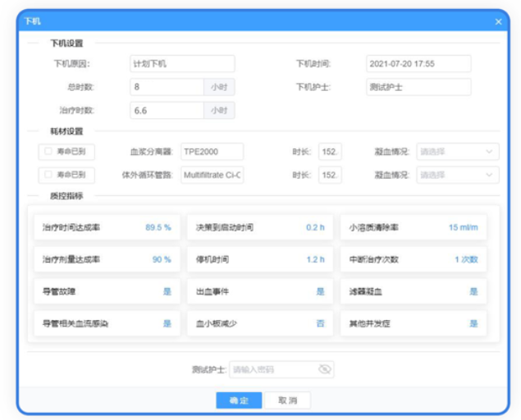Click the 质控指标 section heading
Screen dimensions: 521x420
66,196
